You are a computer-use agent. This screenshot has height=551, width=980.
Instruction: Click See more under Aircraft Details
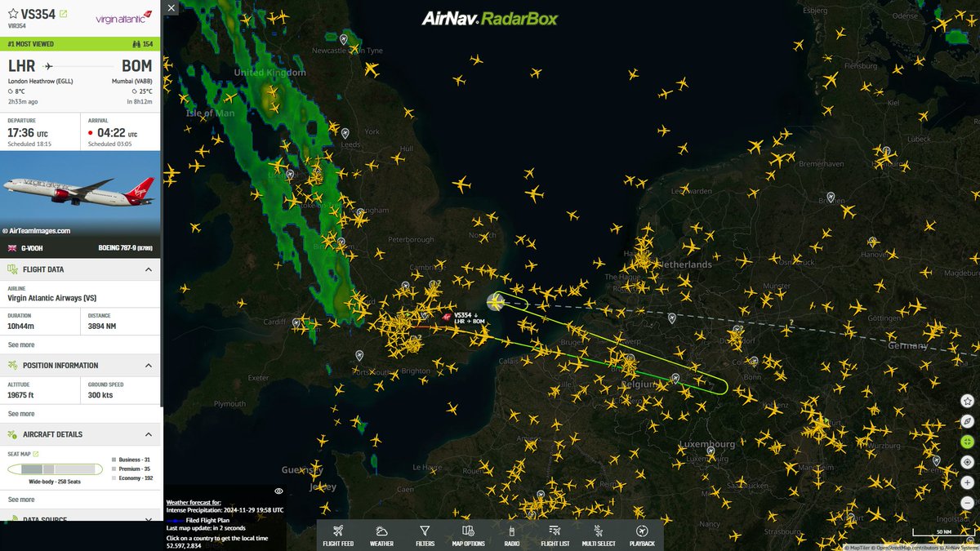[x=21, y=500]
